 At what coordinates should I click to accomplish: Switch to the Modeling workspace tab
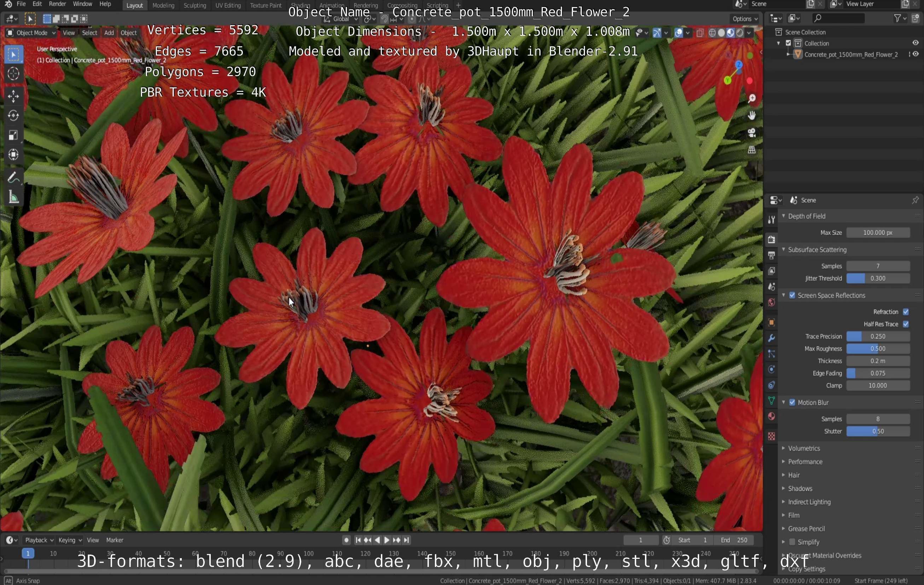pos(163,5)
